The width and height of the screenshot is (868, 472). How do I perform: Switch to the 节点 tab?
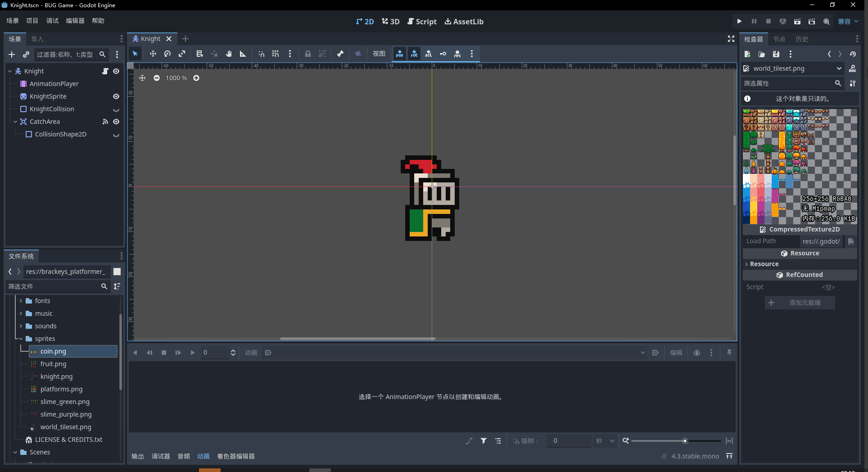779,39
